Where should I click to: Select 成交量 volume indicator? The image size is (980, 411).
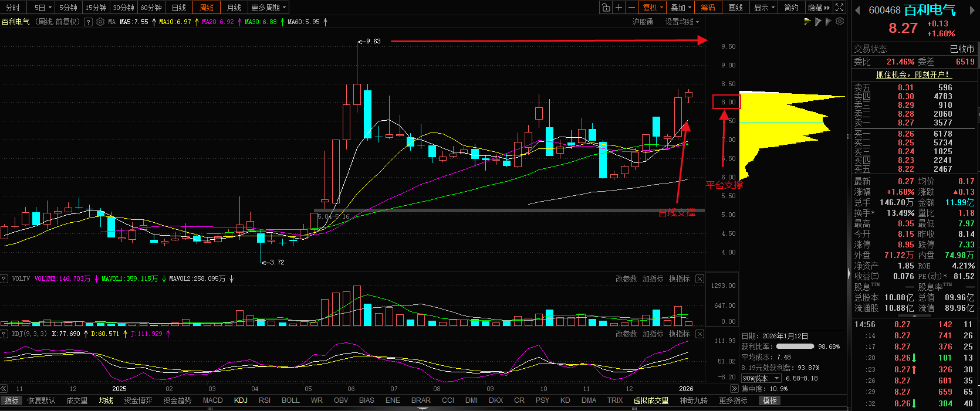click(x=77, y=400)
